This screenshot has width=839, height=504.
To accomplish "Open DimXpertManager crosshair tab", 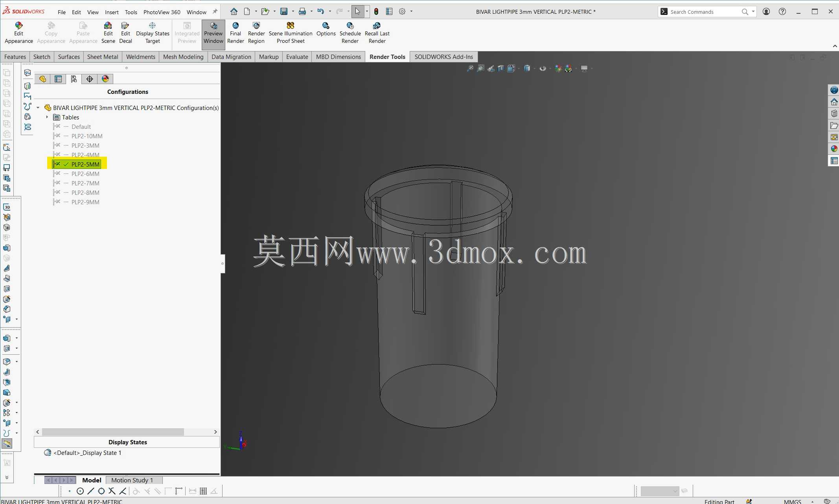I will point(90,79).
